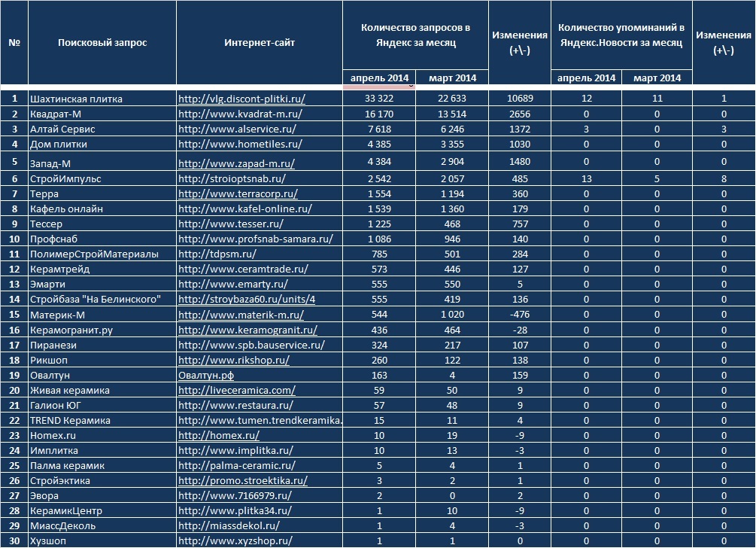Click the '33 322' value cell
Viewport: 756px width, 548px height.
[379, 98]
